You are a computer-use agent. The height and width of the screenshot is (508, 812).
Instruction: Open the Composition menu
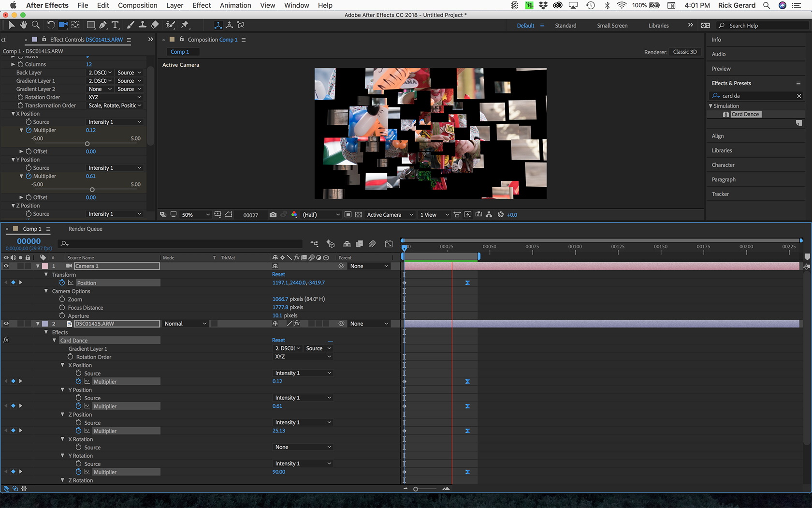click(137, 5)
